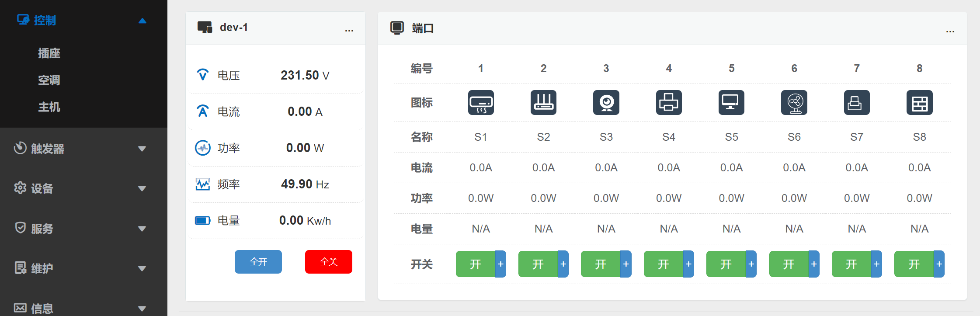Viewport: 980px width, 316px height.
Task: Click the fan icon for port S6
Action: pos(794,103)
